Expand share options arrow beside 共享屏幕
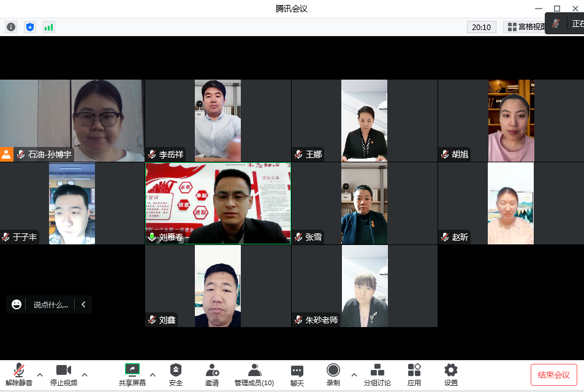Viewport: 584px width, 392px height. coord(153,374)
